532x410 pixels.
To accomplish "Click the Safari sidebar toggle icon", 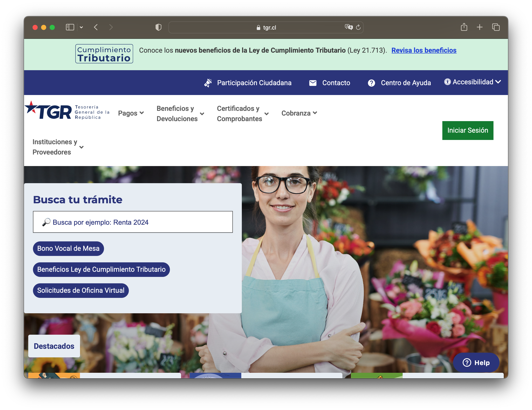I will point(70,27).
